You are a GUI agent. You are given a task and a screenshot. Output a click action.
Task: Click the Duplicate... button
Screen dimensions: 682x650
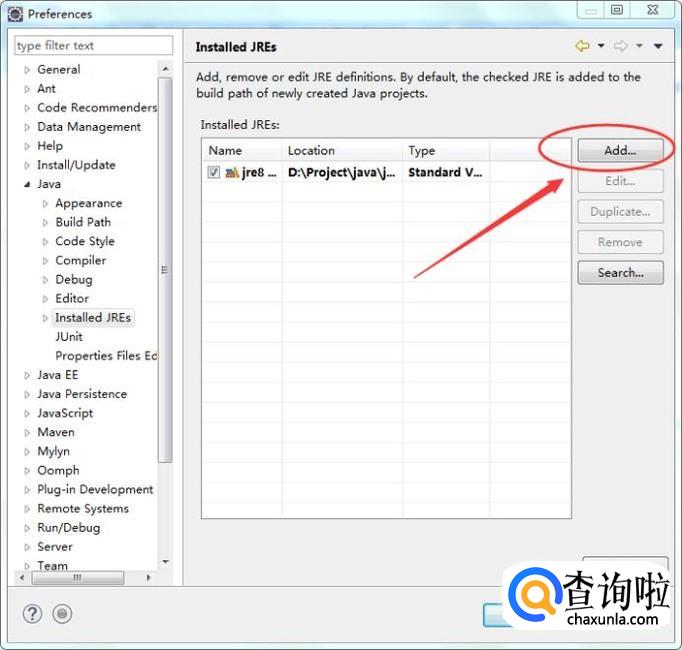click(x=620, y=211)
